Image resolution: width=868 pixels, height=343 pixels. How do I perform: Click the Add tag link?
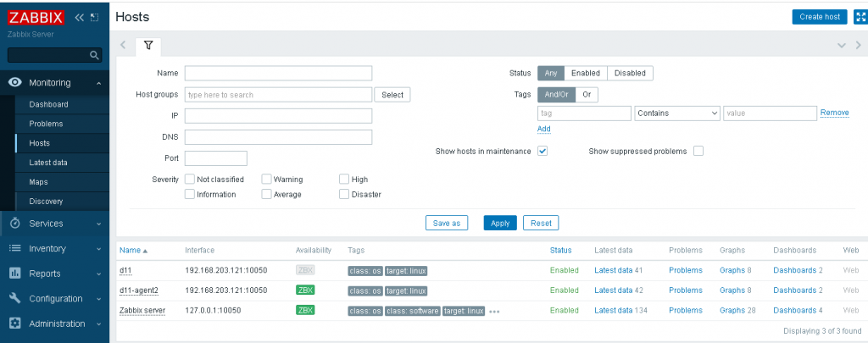543,129
